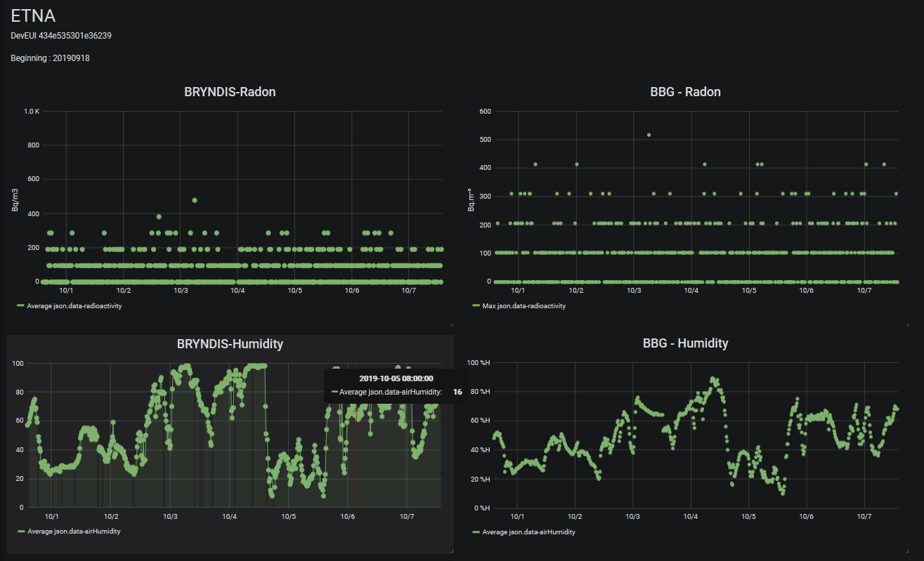This screenshot has height=561, width=924.
Task: Click the tooltip timestamp '2019-10-05 08:00:00'
Action: tap(396, 378)
